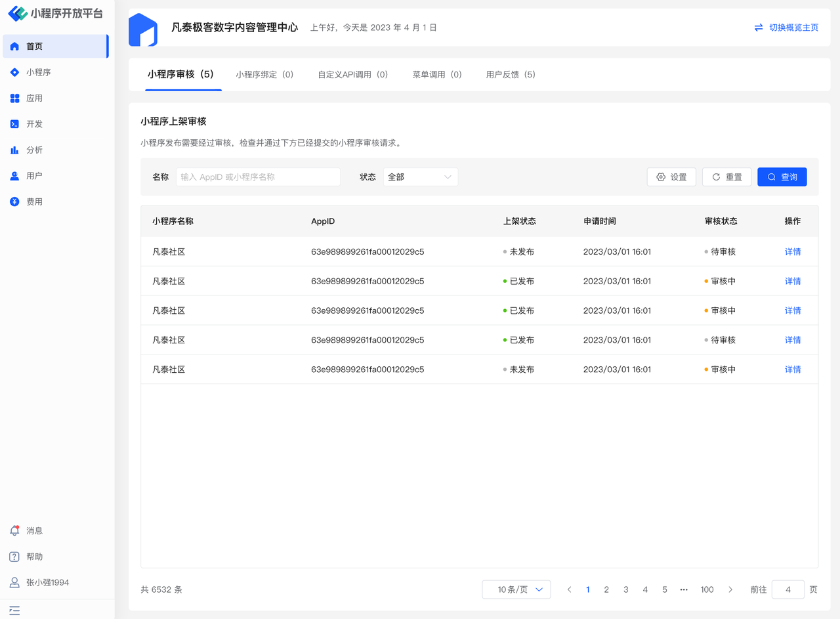
Task: Open the 小程序 mini-program sidebar icon
Action: coord(14,72)
